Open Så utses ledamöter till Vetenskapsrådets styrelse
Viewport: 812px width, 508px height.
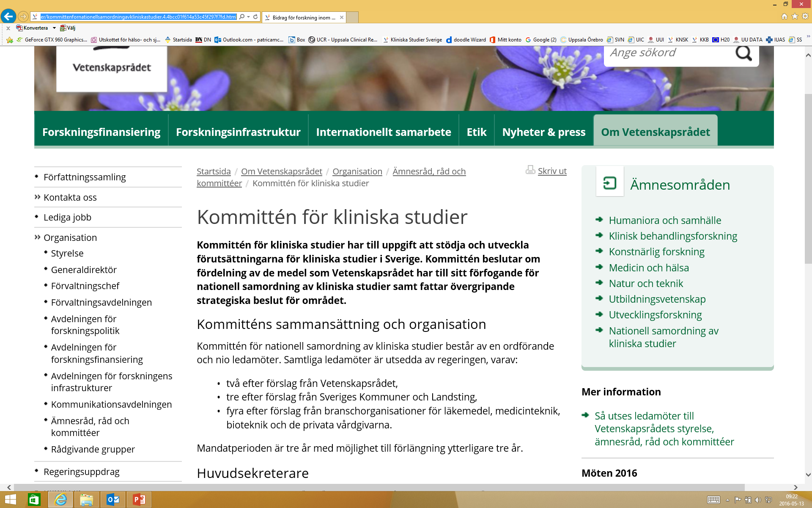click(x=664, y=428)
